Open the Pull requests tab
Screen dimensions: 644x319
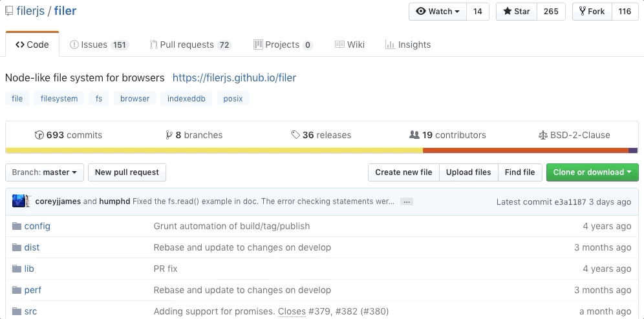point(191,45)
